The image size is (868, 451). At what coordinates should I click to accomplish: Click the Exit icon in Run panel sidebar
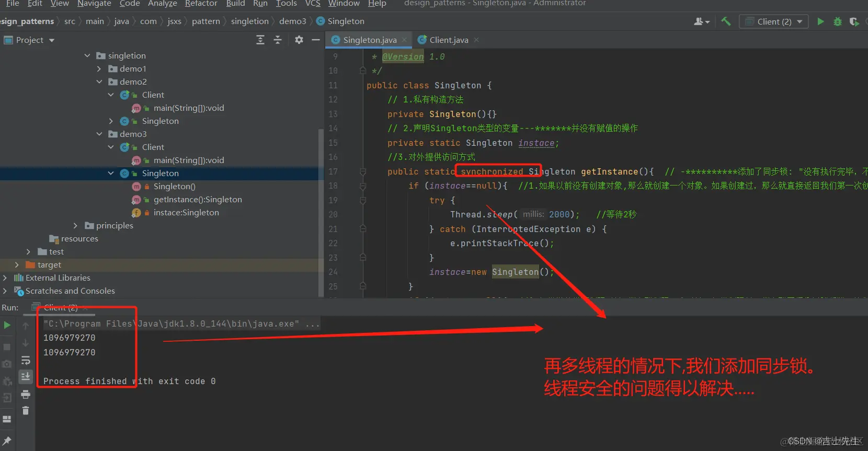[7, 398]
